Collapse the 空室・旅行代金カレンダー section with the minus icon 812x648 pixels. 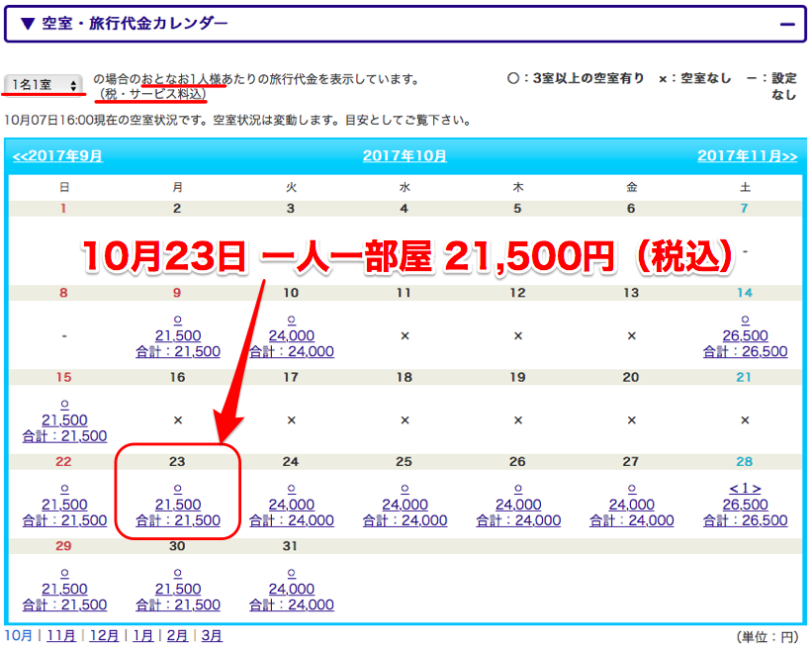787,25
